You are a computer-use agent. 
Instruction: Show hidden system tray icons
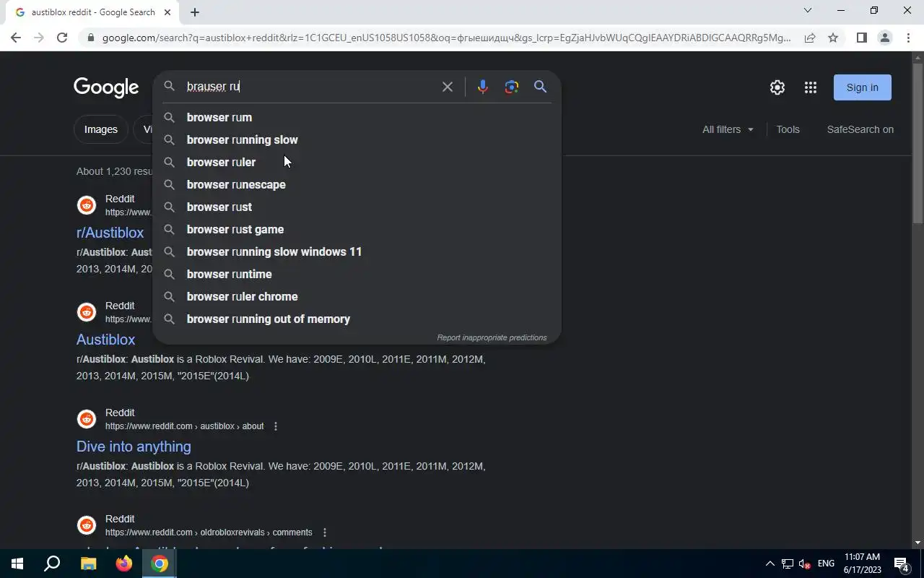pos(770,564)
